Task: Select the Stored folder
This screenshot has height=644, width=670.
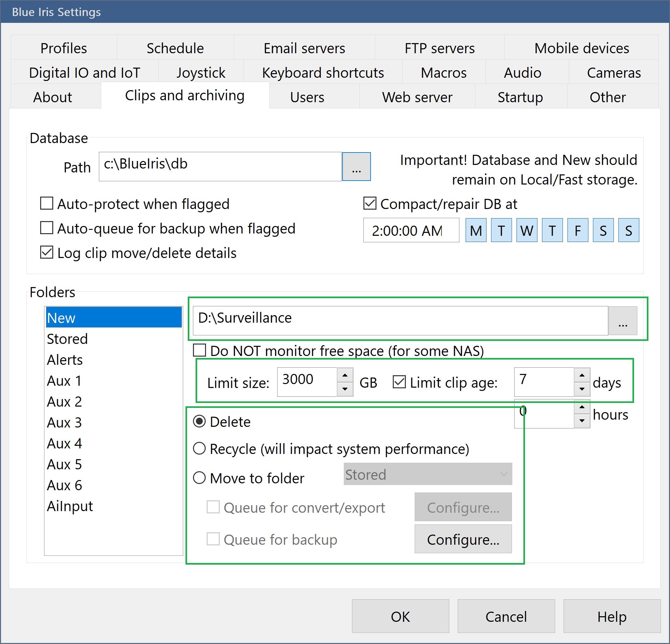Action: (x=114, y=339)
